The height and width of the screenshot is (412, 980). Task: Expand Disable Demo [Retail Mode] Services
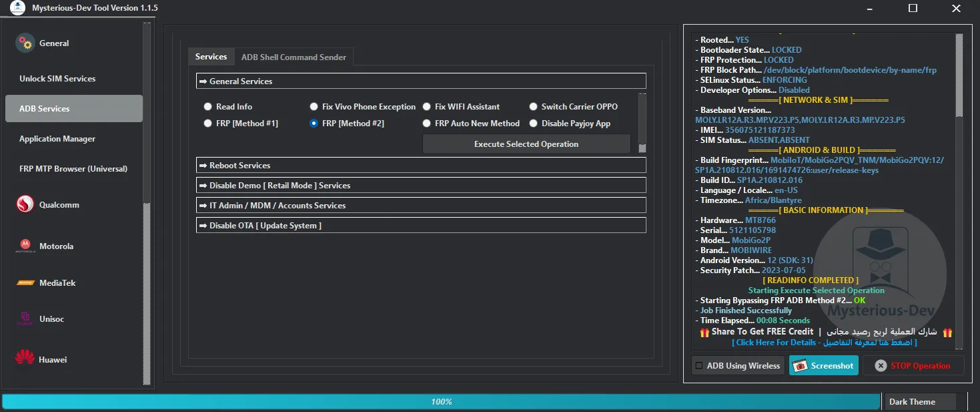421,186
